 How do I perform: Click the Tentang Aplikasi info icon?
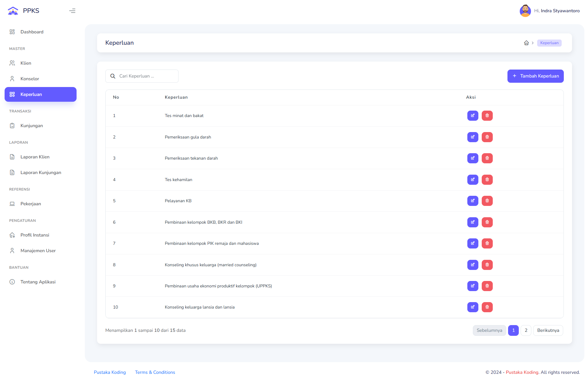point(12,282)
